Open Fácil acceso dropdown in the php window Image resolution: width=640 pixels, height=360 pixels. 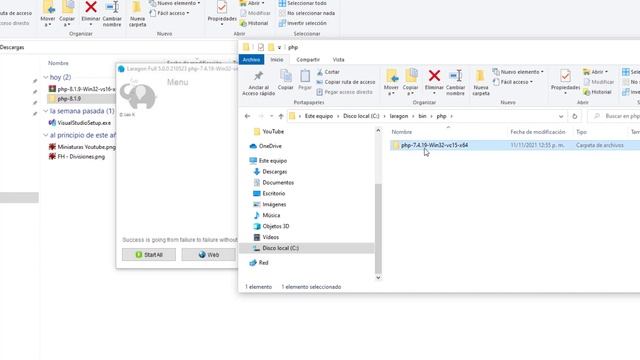click(513, 82)
